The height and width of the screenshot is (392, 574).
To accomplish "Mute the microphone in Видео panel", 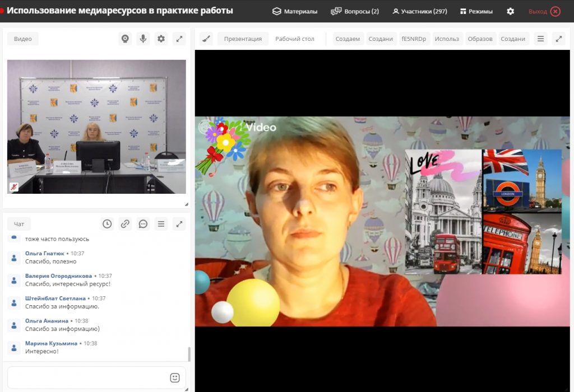I will point(143,39).
